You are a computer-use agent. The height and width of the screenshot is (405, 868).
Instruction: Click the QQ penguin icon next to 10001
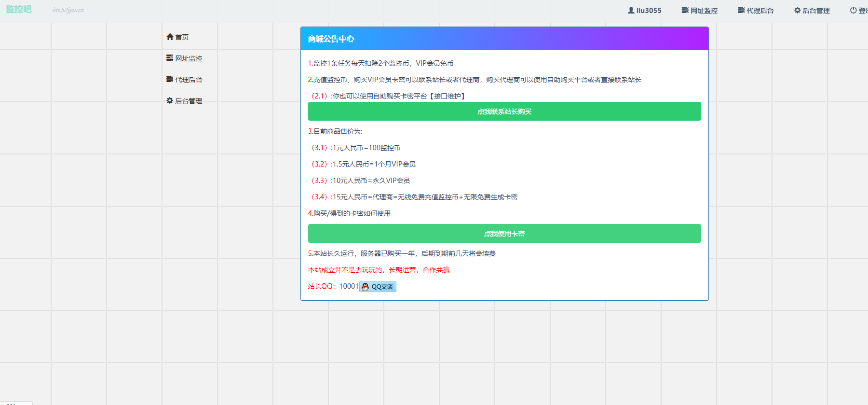365,287
